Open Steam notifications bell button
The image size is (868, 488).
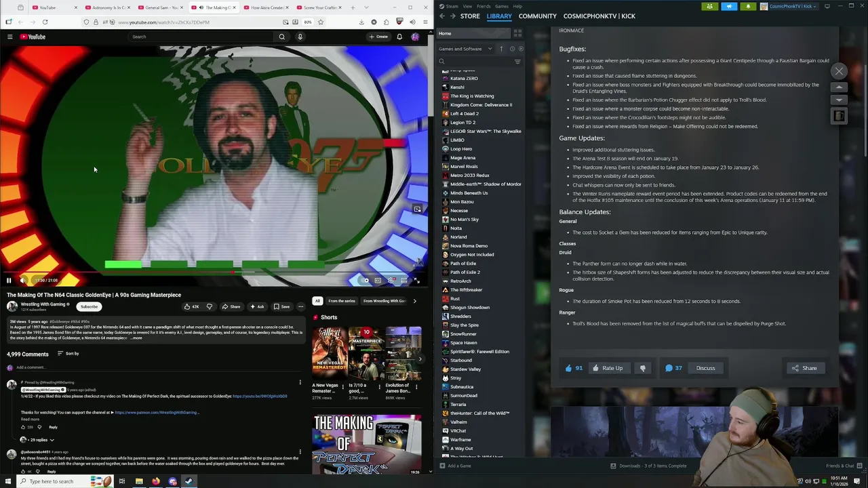pos(748,6)
